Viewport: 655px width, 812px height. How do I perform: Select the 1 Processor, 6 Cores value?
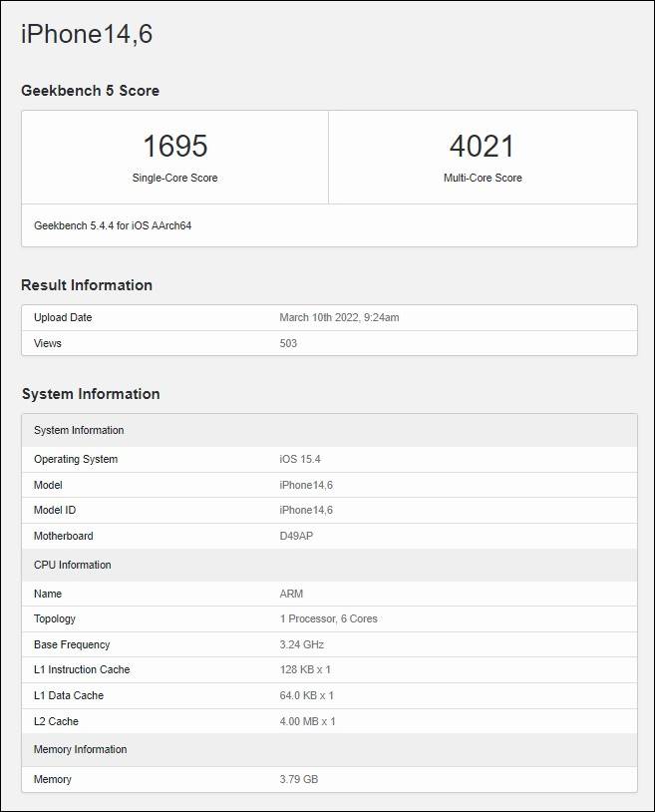click(329, 618)
